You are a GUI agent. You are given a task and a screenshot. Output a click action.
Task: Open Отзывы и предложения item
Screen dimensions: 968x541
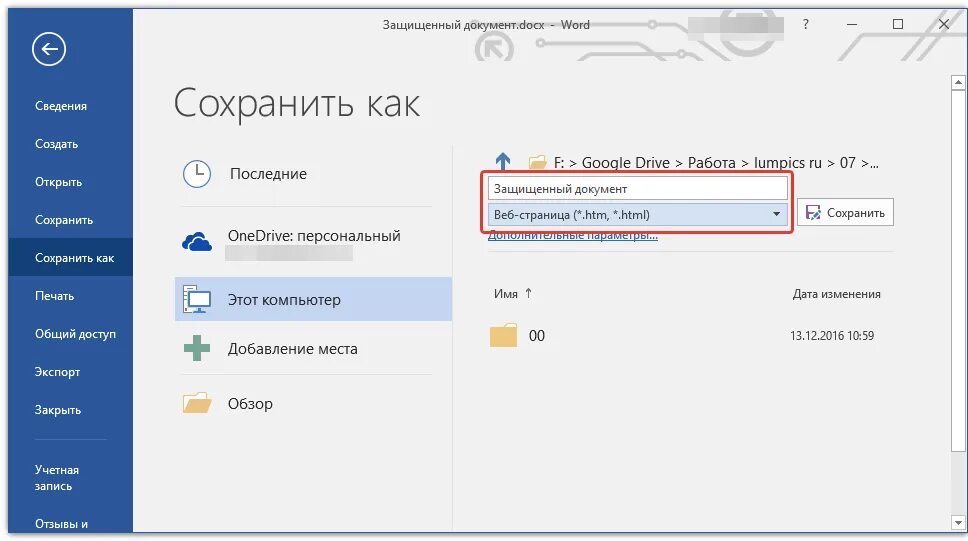[61, 524]
